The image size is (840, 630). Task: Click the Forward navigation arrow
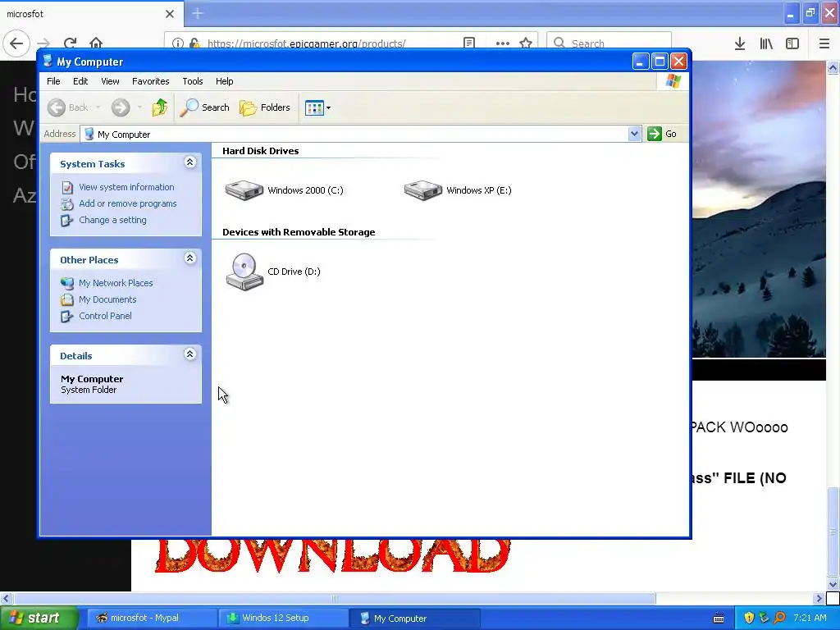[x=121, y=107]
